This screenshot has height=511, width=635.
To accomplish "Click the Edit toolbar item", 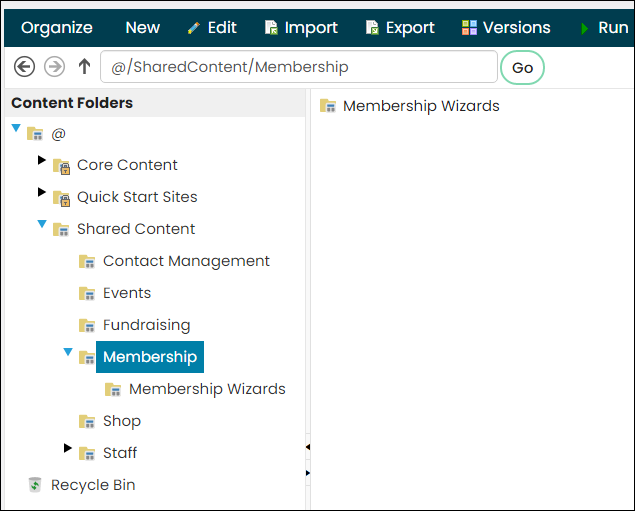I will 212,28.
